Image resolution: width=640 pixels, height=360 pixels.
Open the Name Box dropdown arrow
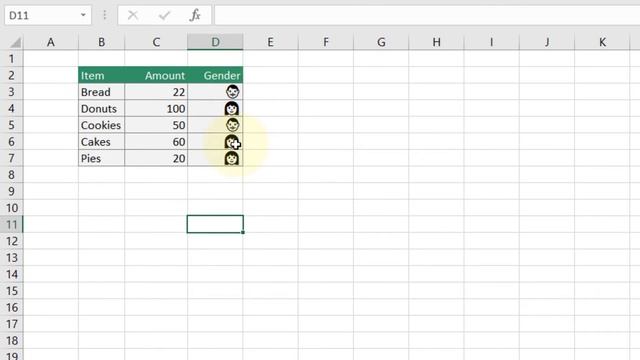[83, 15]
